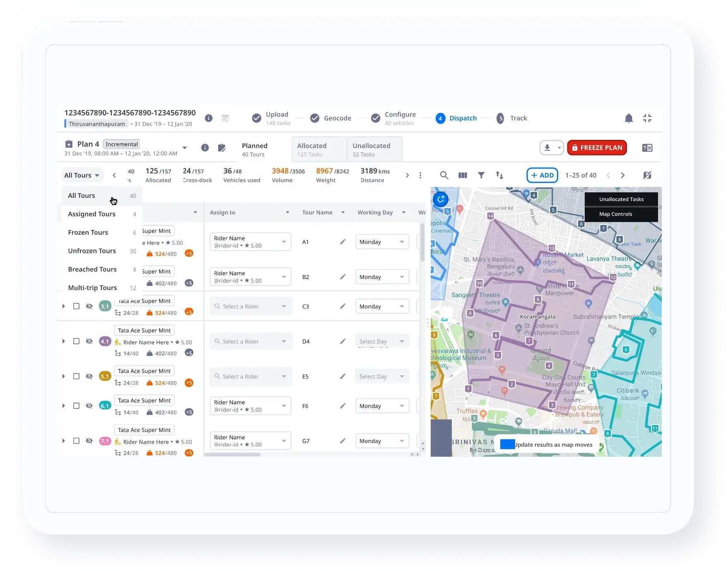Click the ADD button
This screenshot has height=571, width=728.
542,175
